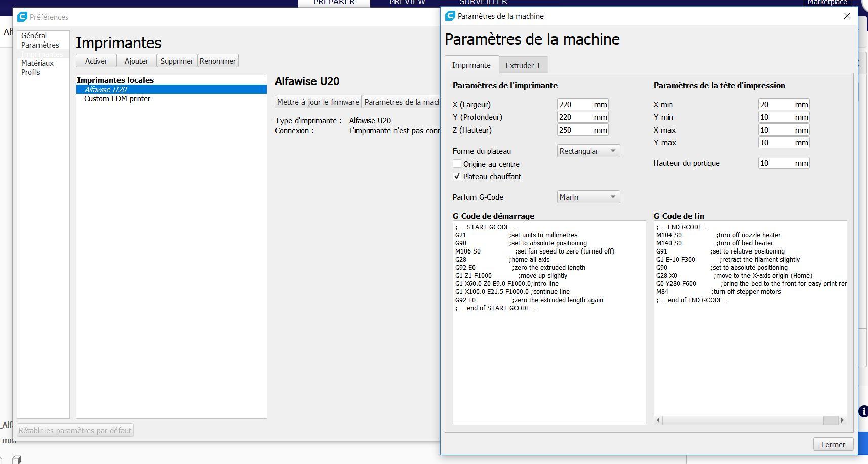Click the X min input field
The image size is (868, 464).
[x=783, y=104]
